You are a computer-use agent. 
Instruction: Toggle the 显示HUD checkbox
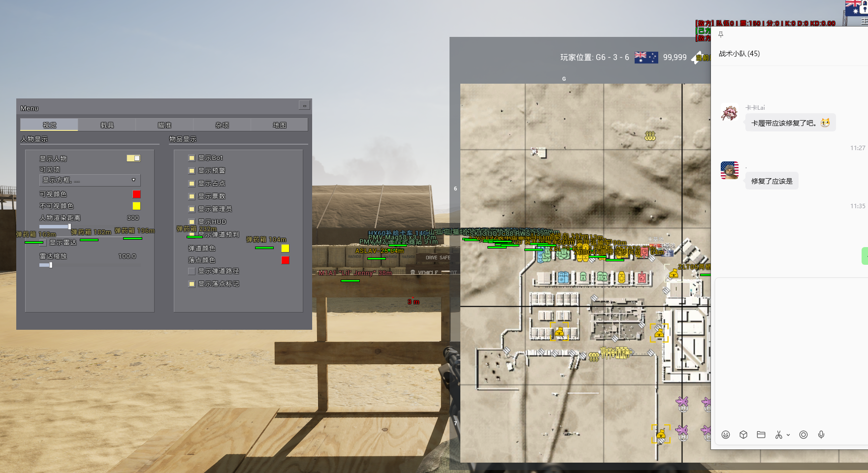(x=192, y=222)
